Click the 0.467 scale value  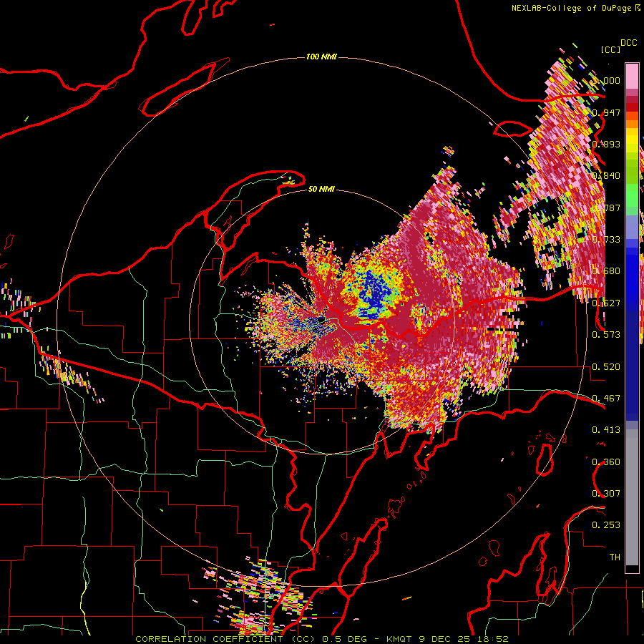[x=606, y=399]
